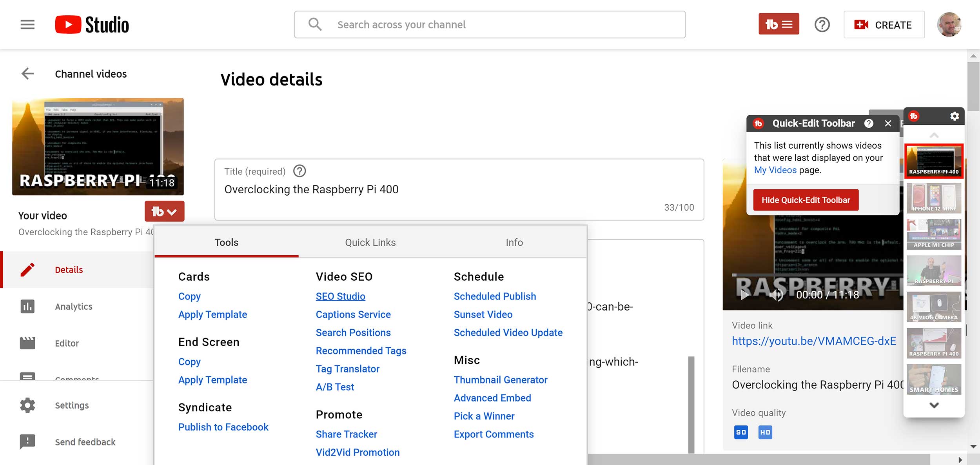The width and height of the screenshot is (980, 465).
Task: Open Quick-Edit Toolbar help icon
Action: [x=869, y=124]
